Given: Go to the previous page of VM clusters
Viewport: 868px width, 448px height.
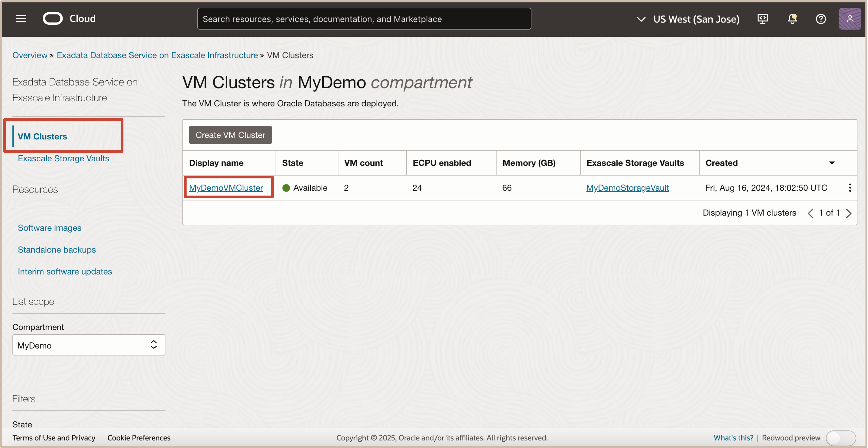Looking at the screenshot, I should (811, 213).
